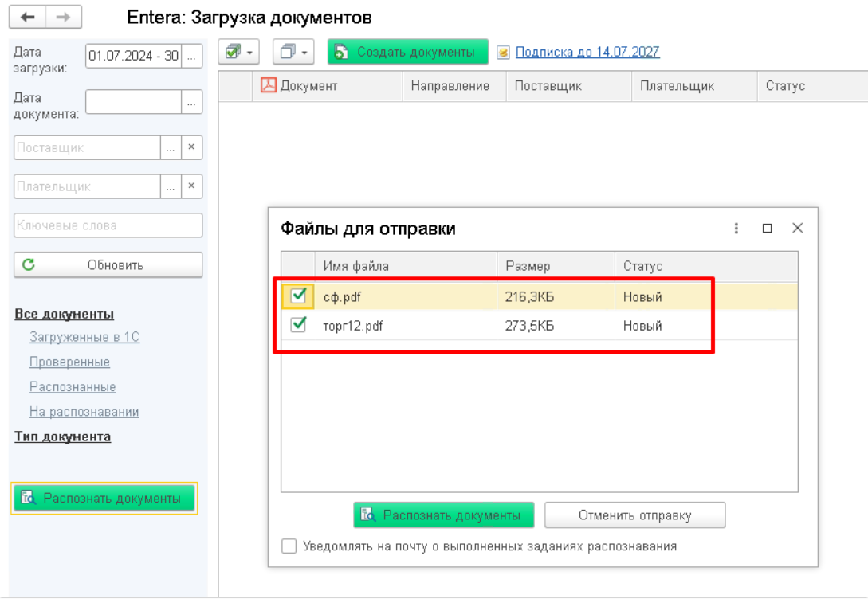Screen dimensions: 868x599
Task: Clear the Плательщик filter with x
Action: pyautogui.click(x=191, y=186)
